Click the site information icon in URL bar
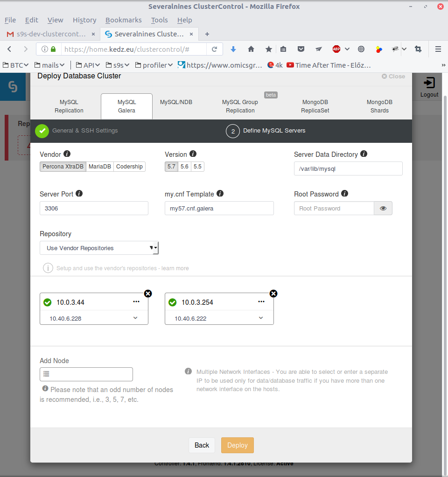448x477 pixels. click(45, 49)
